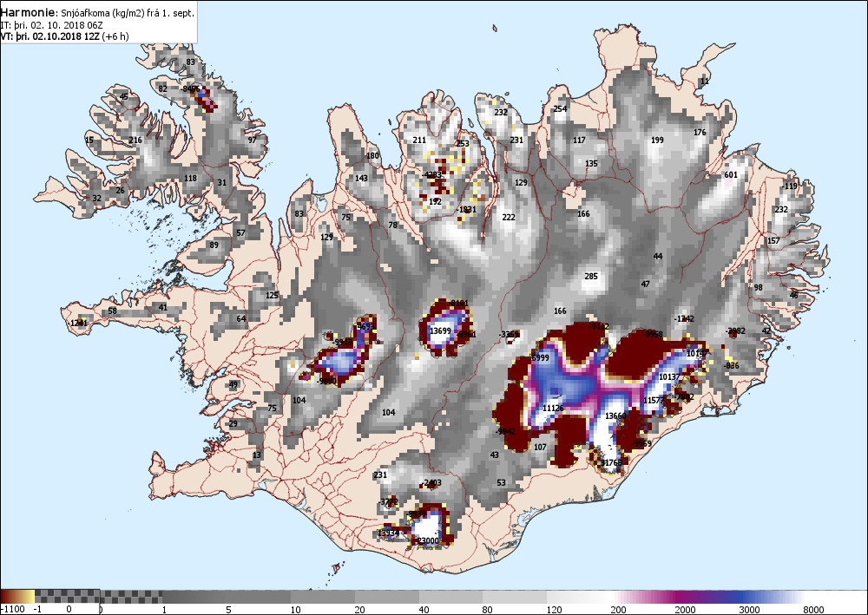Click the value 118 on the map
The height and width of the screenshot is (615, 868).
click(190, 178)
